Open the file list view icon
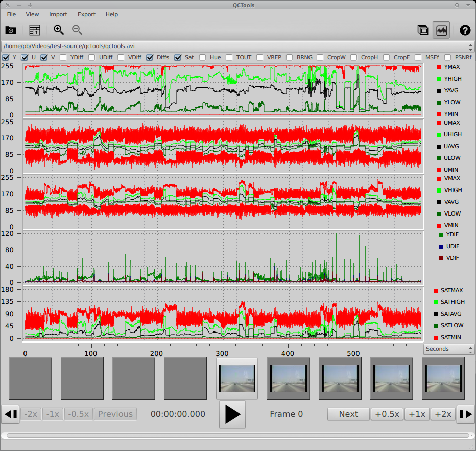Image resolution: width=476 pixels, height=451 pixels. point(422,30)
